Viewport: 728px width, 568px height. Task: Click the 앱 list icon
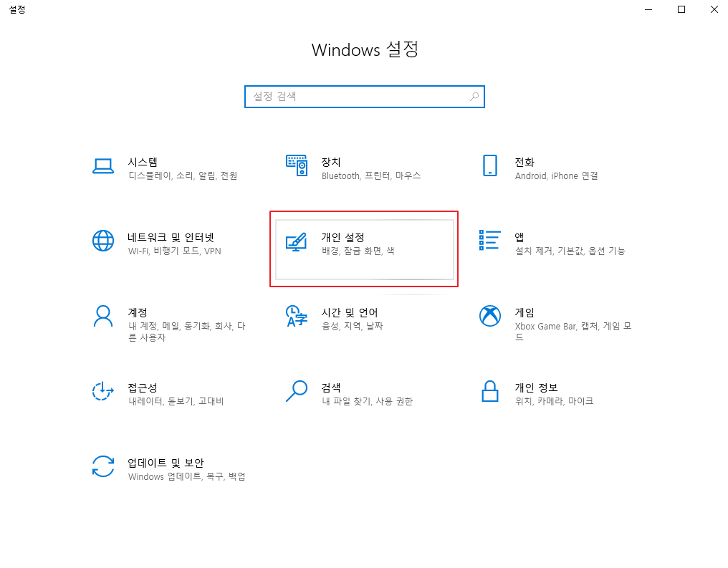click(x=490, y=241)
